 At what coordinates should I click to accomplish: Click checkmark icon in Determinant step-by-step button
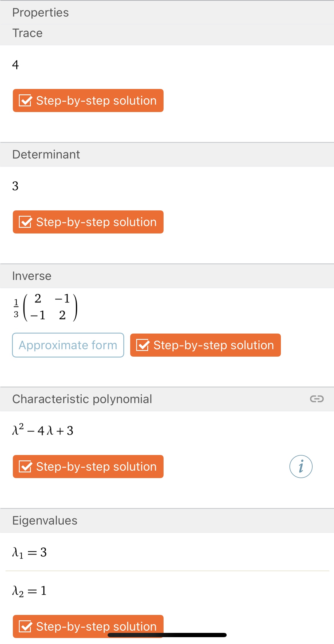point(25,222)
